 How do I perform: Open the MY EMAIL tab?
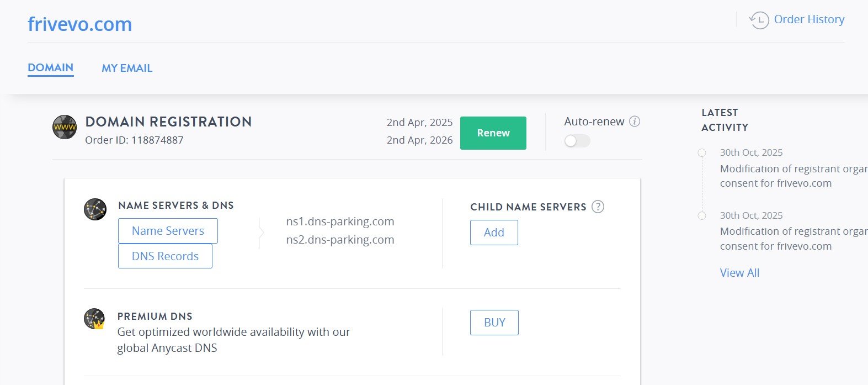click(x=127, y=68)
